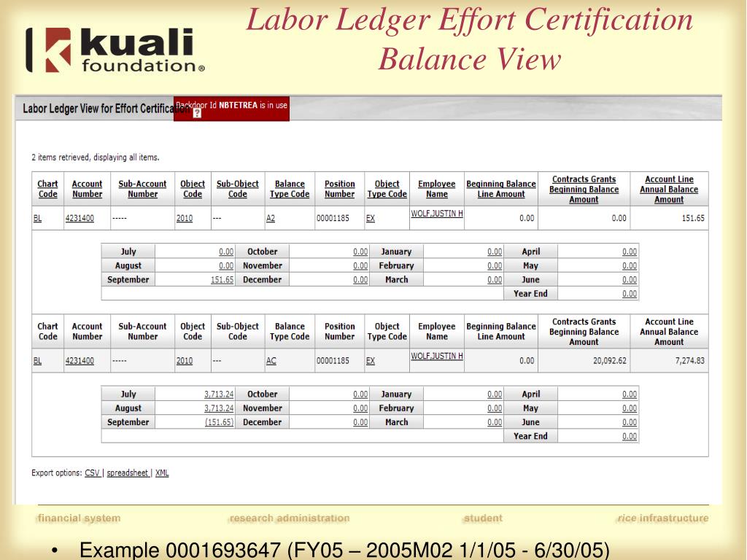Open BL chart code in A2 row

point(38,218)
